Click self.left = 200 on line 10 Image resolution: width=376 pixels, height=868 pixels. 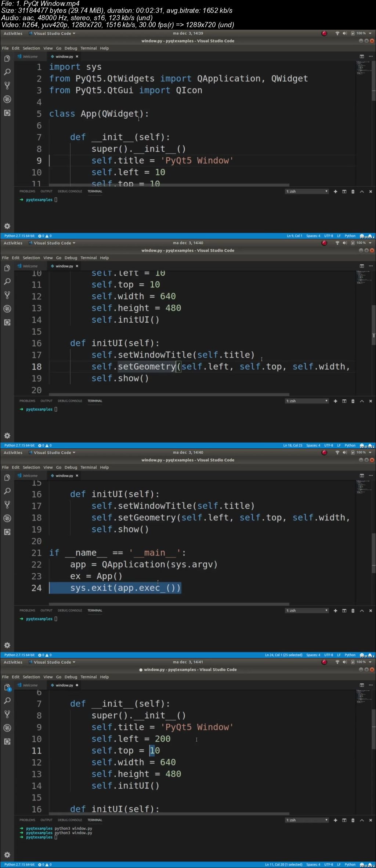click(x=131, y=739)
